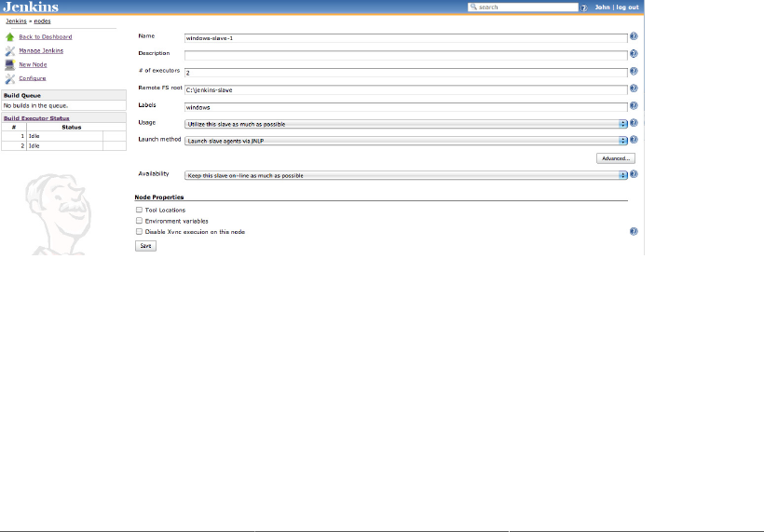
Task: Click the Node Properties section heading
Action: 158,198
